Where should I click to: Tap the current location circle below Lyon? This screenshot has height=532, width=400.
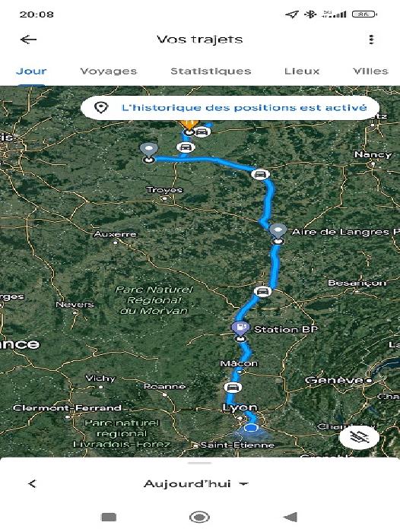click(x=251, y=428)
